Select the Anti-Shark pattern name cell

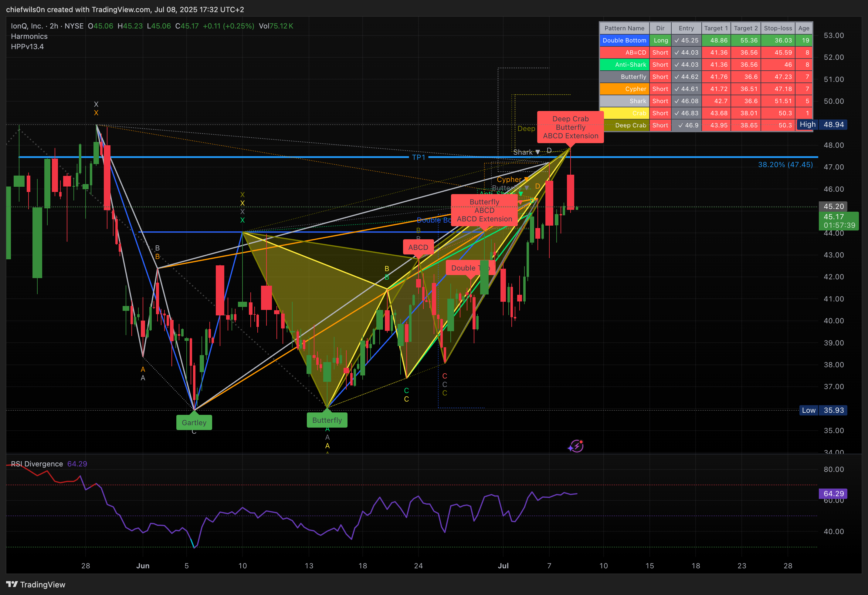624,65
